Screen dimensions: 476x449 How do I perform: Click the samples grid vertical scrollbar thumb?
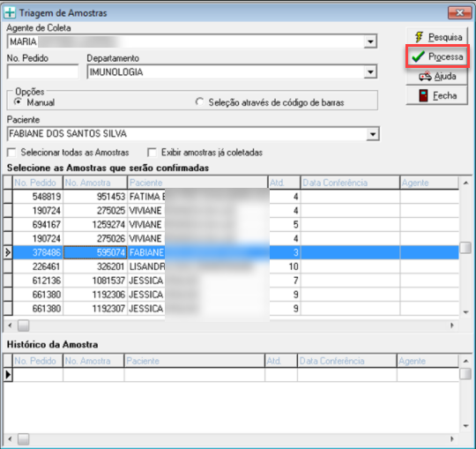tap(465, 248)
